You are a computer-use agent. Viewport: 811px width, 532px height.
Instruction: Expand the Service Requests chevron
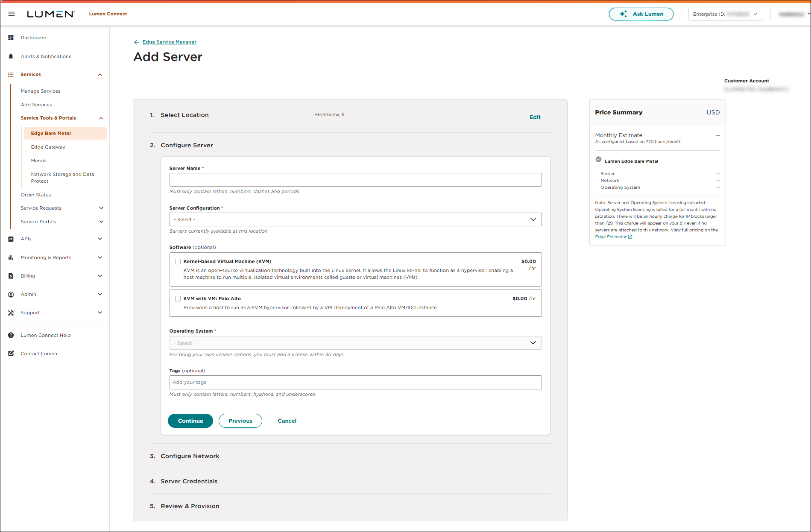coord(101,208)
